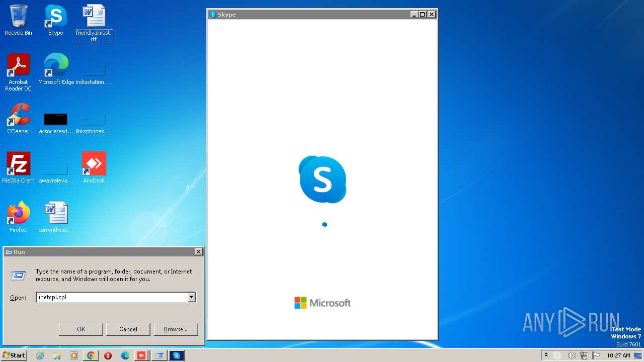Select the AnyDesk desktop shortcut

coord(94,168)
